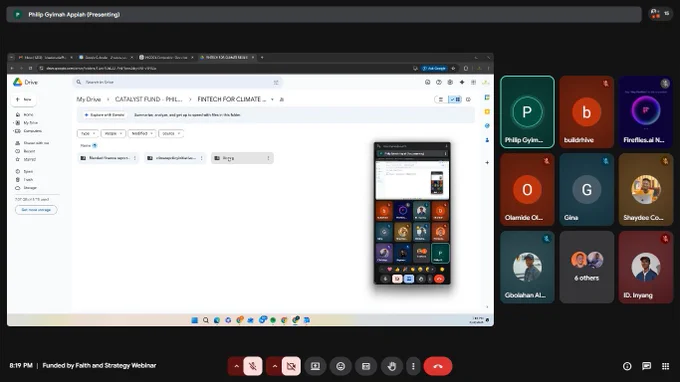The width and height of the screenshot is (680, 382).
Task: Open advanced search filter options icon
Action: click(x=276, y=82)
